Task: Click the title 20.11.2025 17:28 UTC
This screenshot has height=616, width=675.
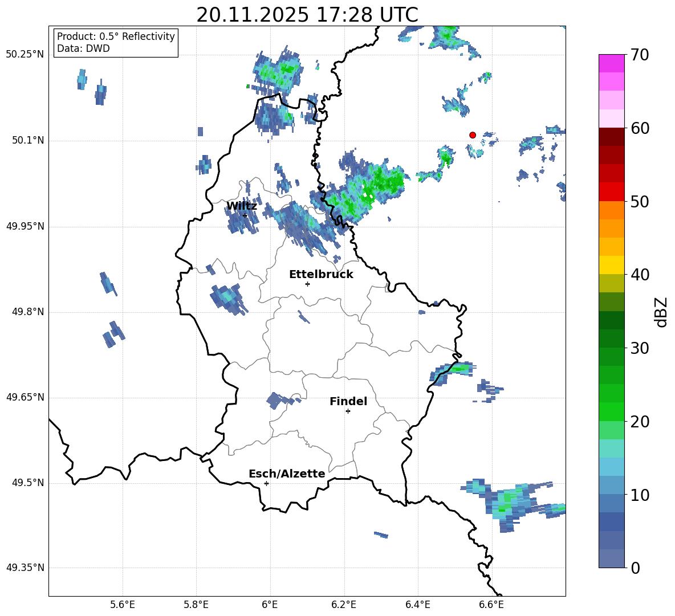Action: point(307,15)
